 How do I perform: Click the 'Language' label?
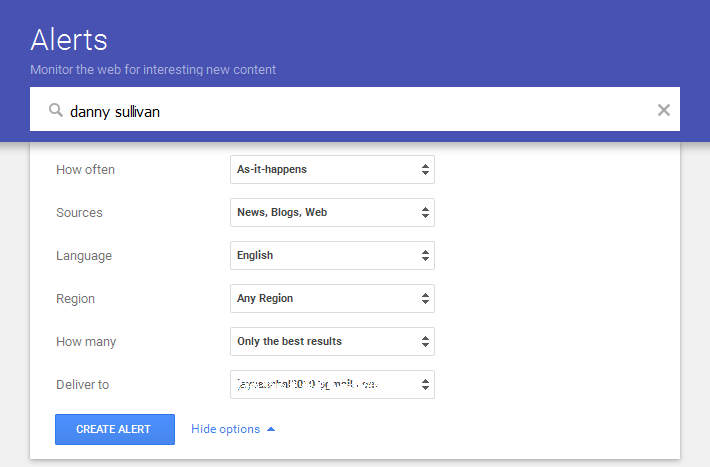84,256
